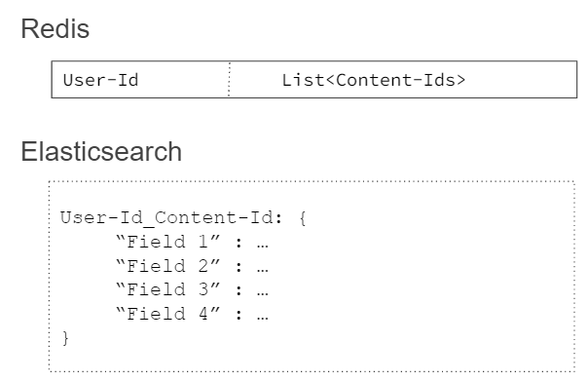Select the "Field 1" label
Viewport: 588px width, 381px height.
(x=168, y=242)
